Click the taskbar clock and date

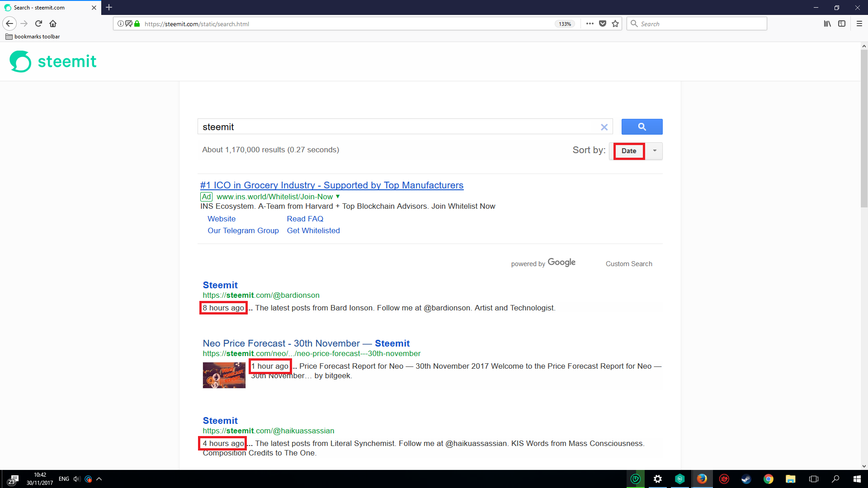40,479
